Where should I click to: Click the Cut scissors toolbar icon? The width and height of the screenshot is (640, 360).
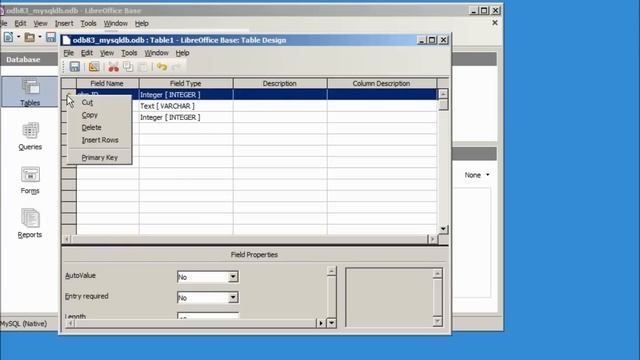coord(113,67)
